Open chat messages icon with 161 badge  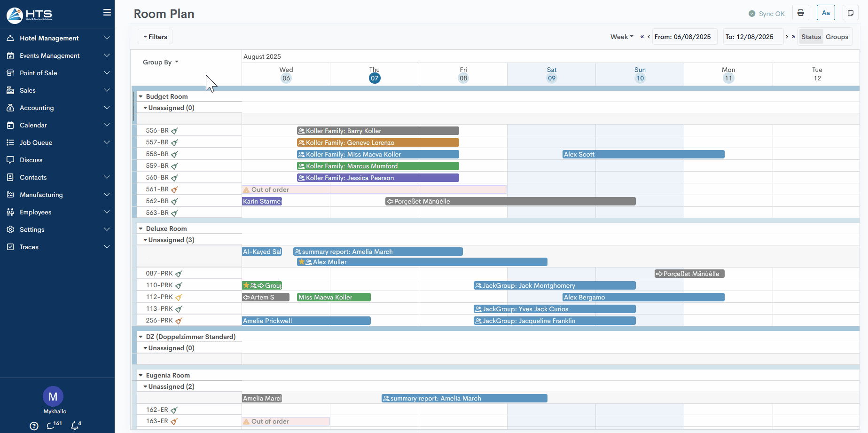pyautogui.click(x=51, y=426)
